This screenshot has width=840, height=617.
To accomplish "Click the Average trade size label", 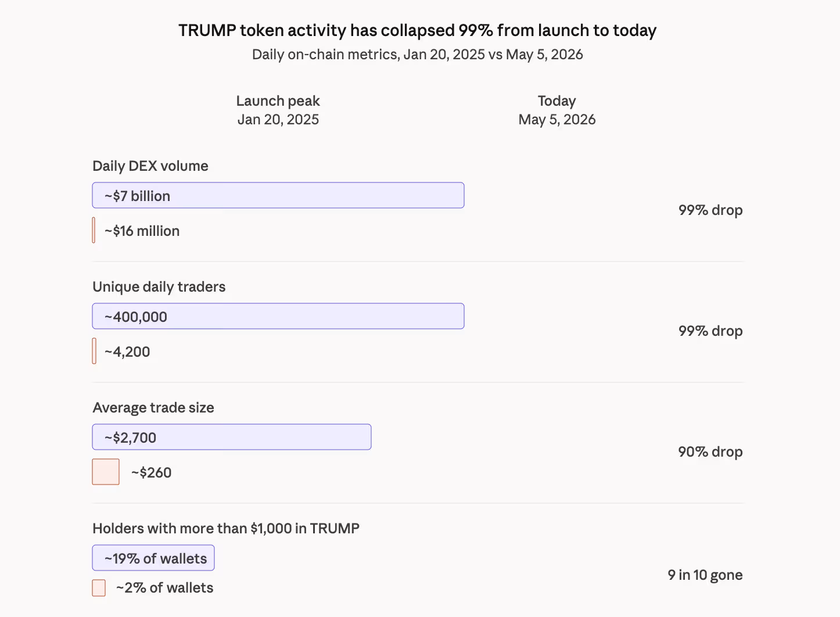I will 153,408.
